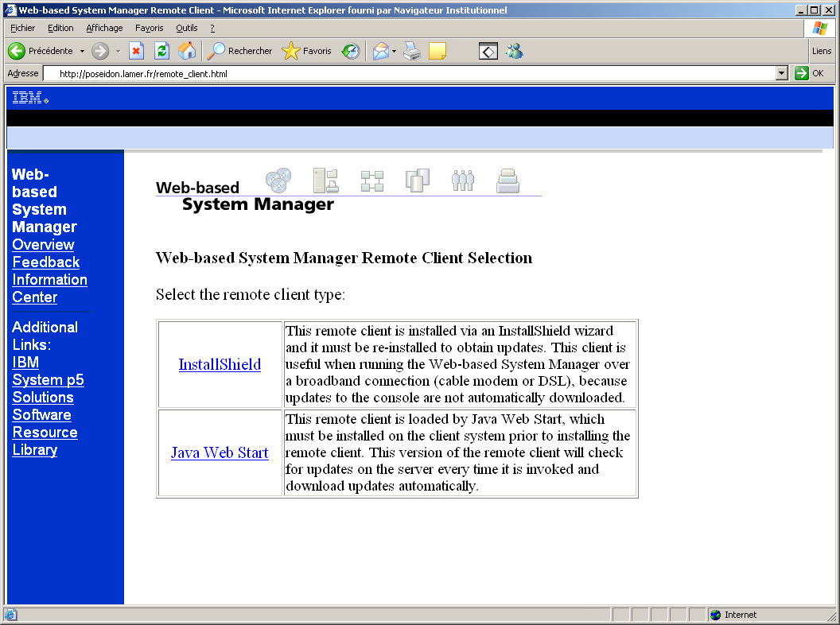Open the Software sidebar link
This screenshot has height=625, width=840.
coord(41,415)
